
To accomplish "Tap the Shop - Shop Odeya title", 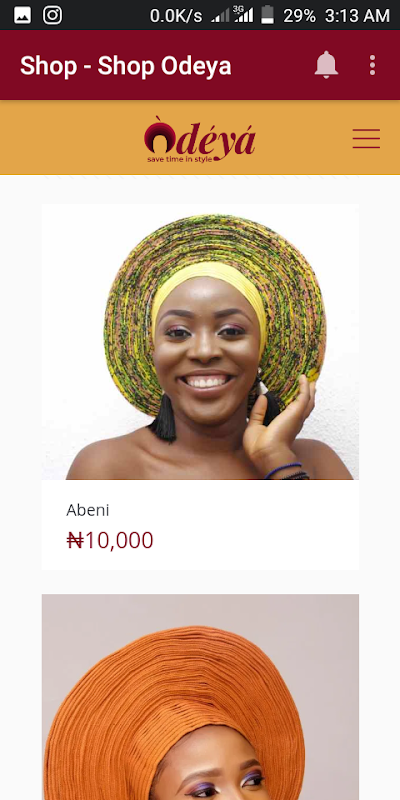I will 126,66.
